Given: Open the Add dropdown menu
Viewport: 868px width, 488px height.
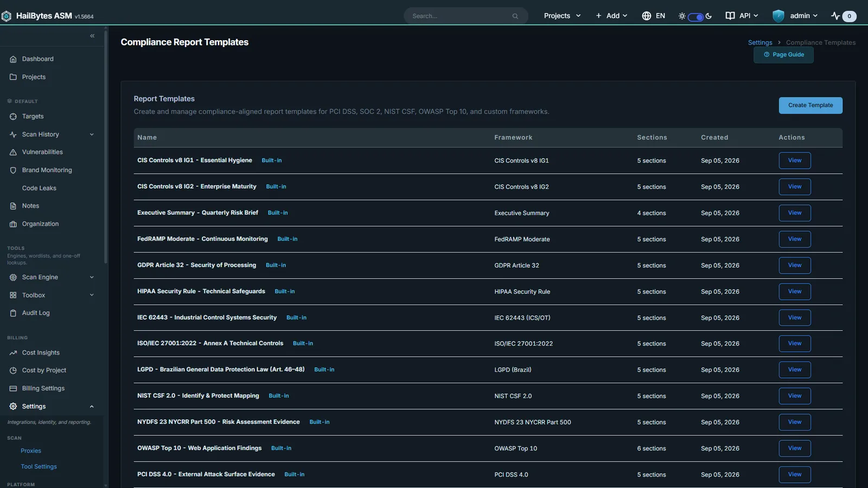Looking at the screenshot, I should point(611,16).
